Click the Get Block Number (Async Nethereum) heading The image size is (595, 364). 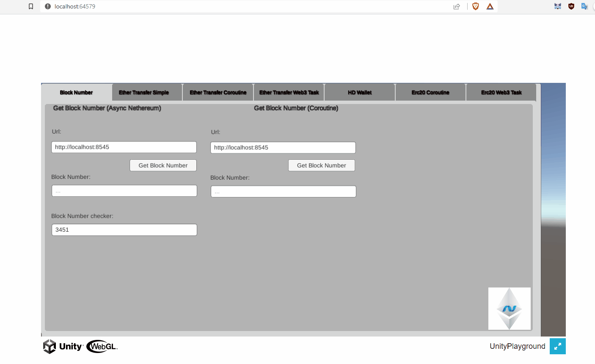click(107, 108)
